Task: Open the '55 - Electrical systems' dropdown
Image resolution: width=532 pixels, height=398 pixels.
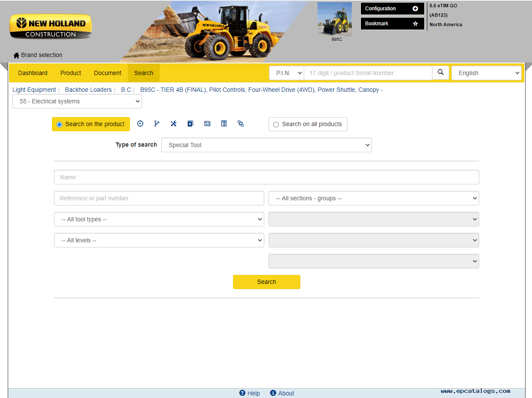Action: click(77, 101)
